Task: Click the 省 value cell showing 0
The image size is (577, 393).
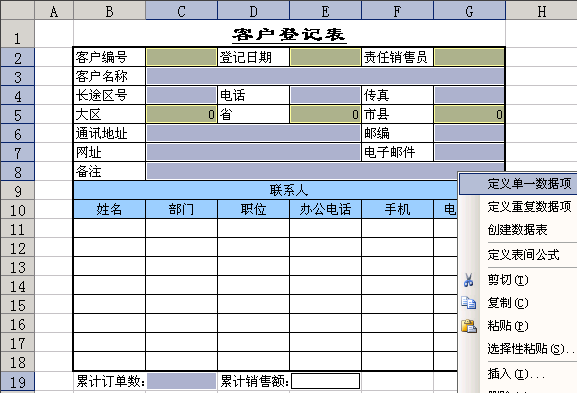Action: 325,114
